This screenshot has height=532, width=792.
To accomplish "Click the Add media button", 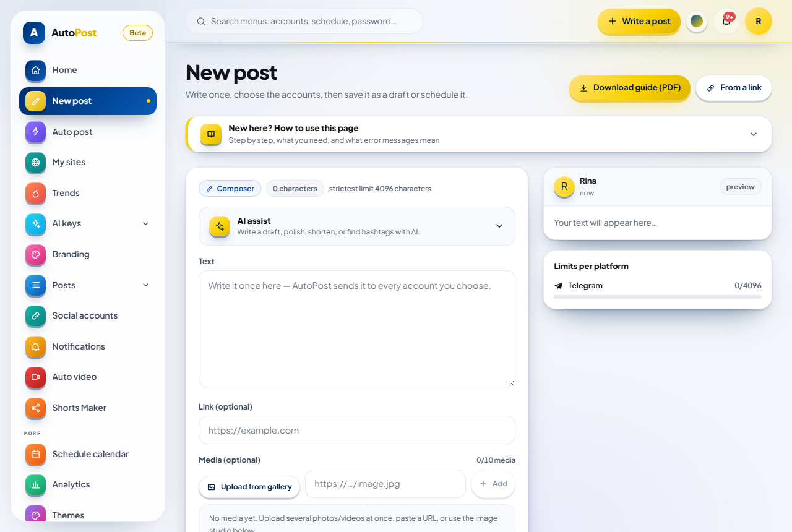I will pyautogui.click(x=493, y=484).
